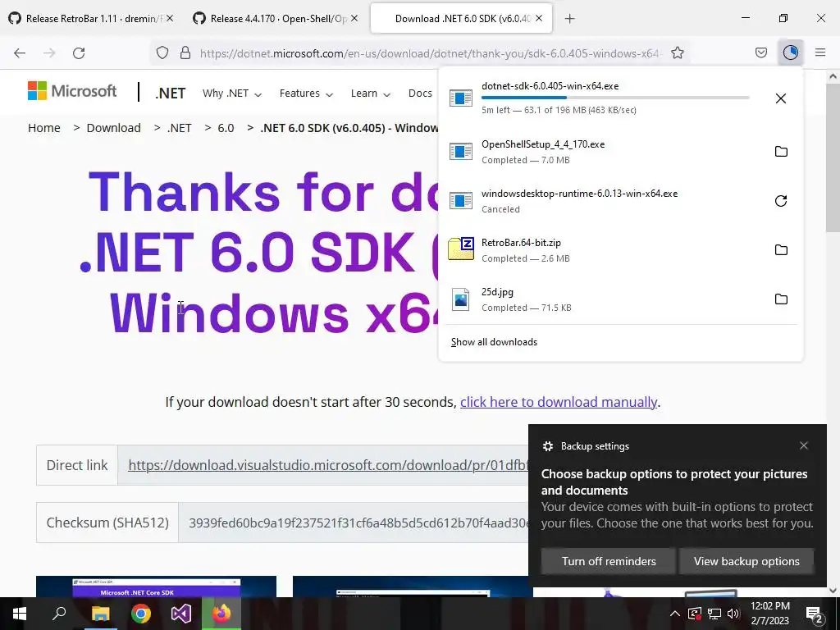Reload the page with the refresh icon
The height and width of the screenshot is (630, 840).
click(79, 53)
